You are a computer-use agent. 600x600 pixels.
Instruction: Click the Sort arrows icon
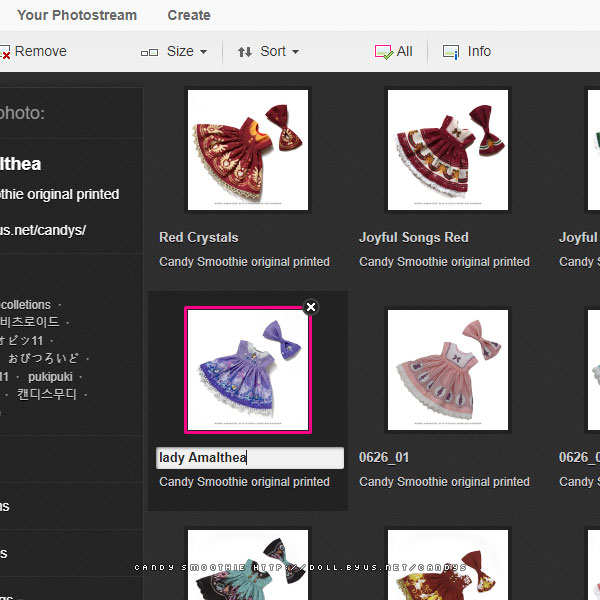(245, 52)
